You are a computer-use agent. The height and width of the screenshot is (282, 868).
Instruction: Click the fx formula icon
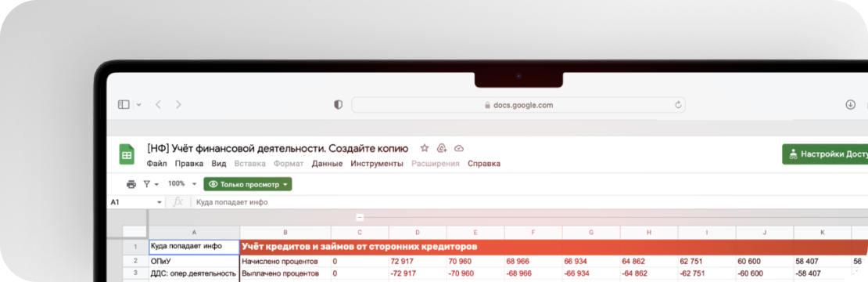point(178,202)
